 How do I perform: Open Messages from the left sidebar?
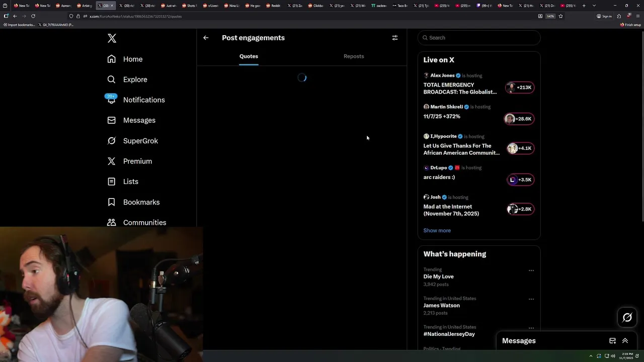click(131, 120)
